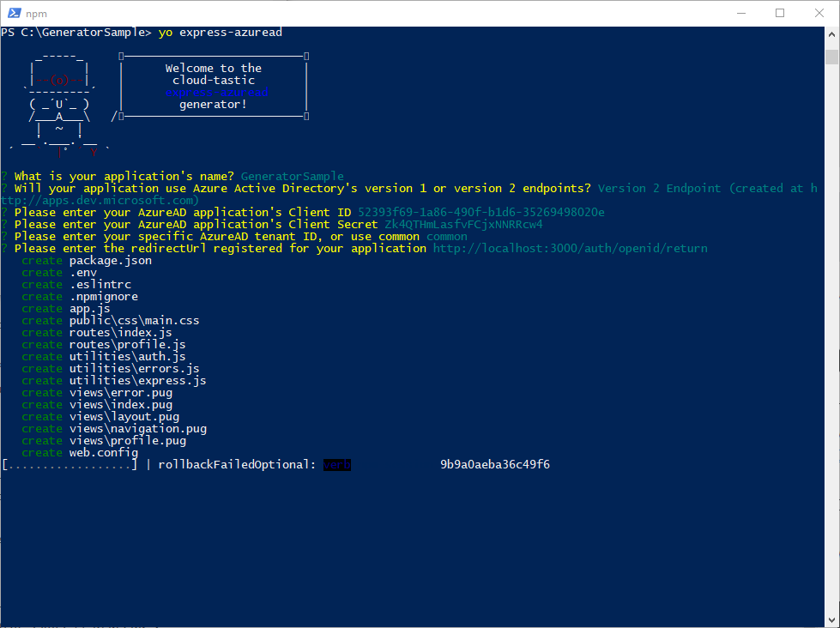
Task: Click the localhost:3000 redirect URL
Action: click(570, 249)
